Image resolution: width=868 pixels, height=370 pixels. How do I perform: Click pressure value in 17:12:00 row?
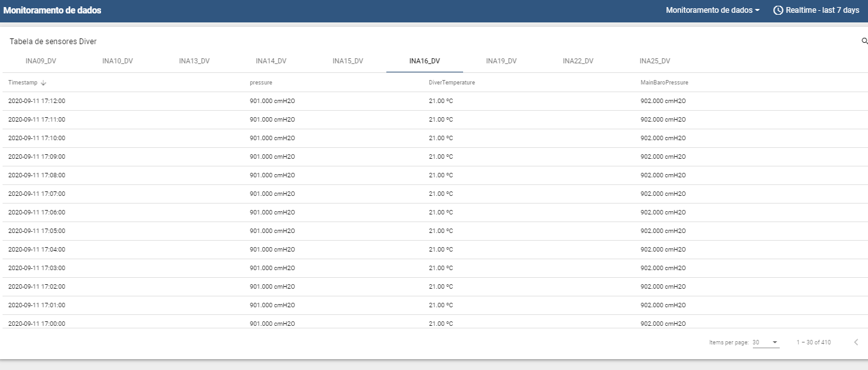(x=272, y=101)
